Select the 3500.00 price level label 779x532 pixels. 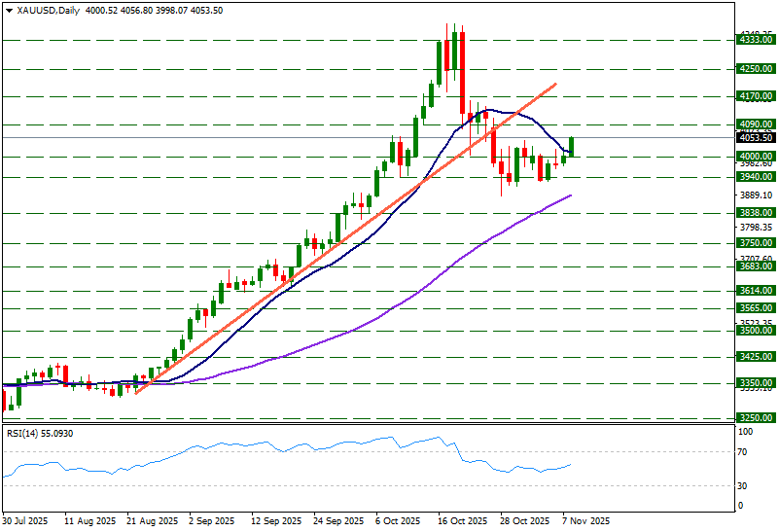point(755,331)
